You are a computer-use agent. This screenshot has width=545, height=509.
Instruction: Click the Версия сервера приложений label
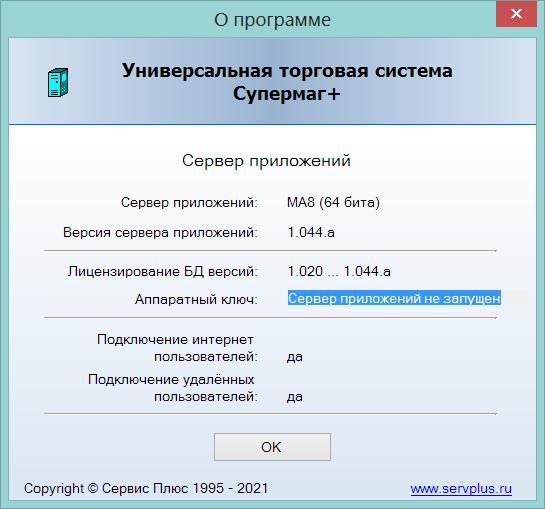pos(160,232)
